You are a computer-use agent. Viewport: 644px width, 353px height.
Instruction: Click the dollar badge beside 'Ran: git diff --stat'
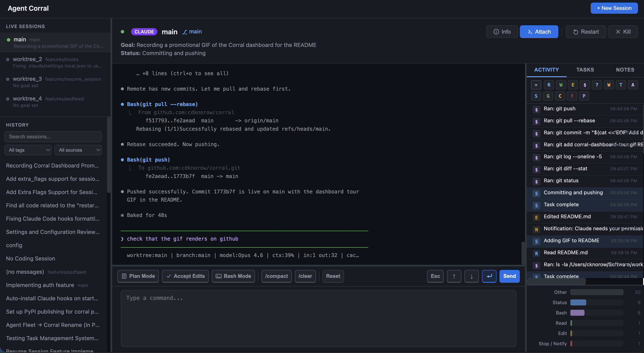(536, 169)
